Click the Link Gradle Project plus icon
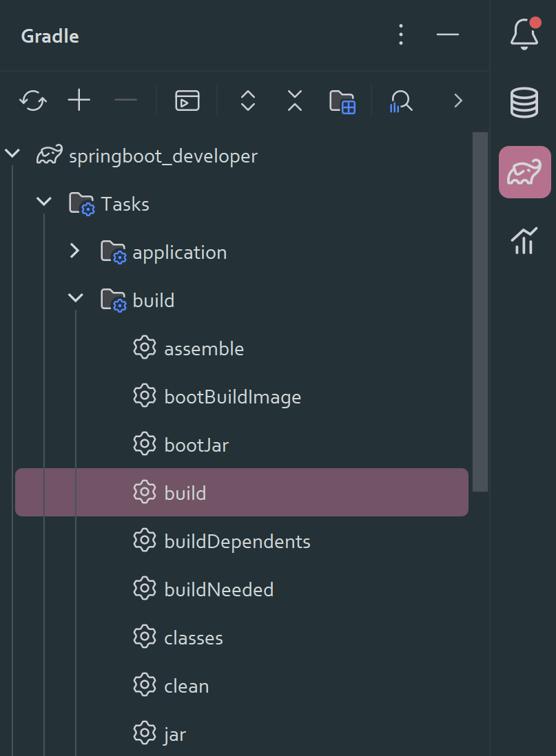 point(79,101)
